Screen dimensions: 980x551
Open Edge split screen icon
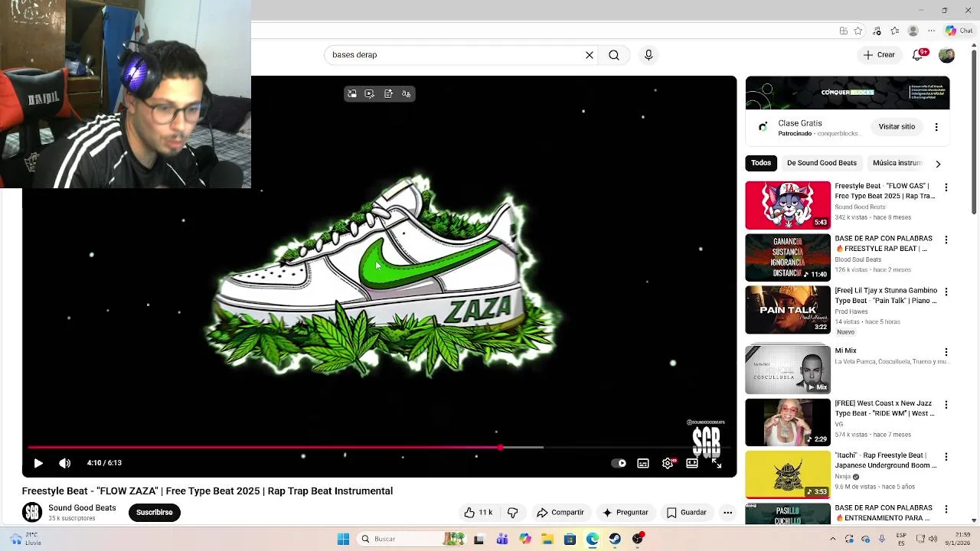(843, 31)
